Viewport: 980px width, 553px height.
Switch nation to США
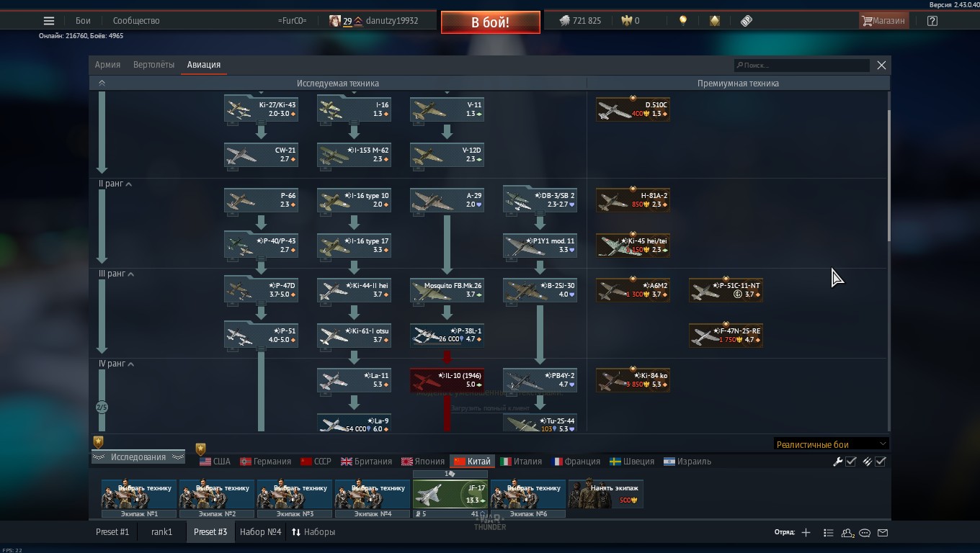tap(215, 462)
